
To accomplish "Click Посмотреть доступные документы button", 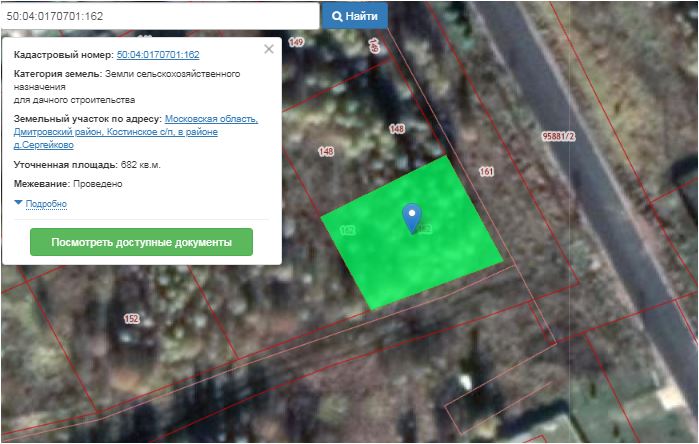I will [141, 242].
